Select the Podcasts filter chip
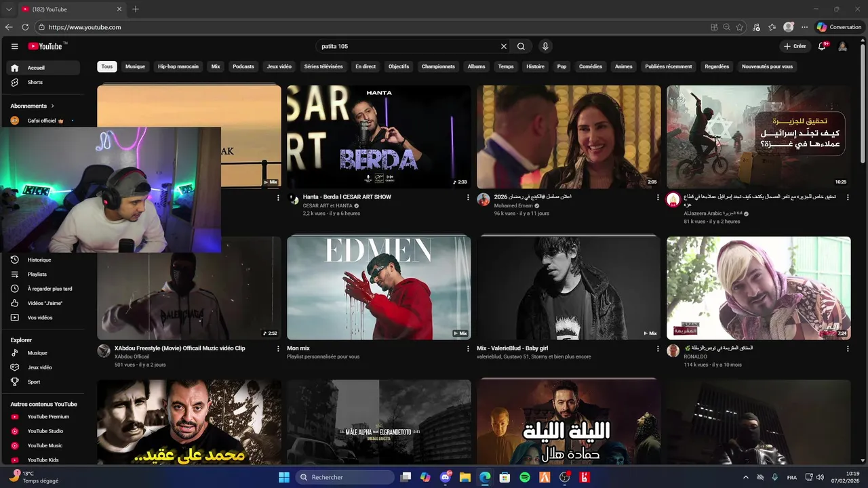 243,66
